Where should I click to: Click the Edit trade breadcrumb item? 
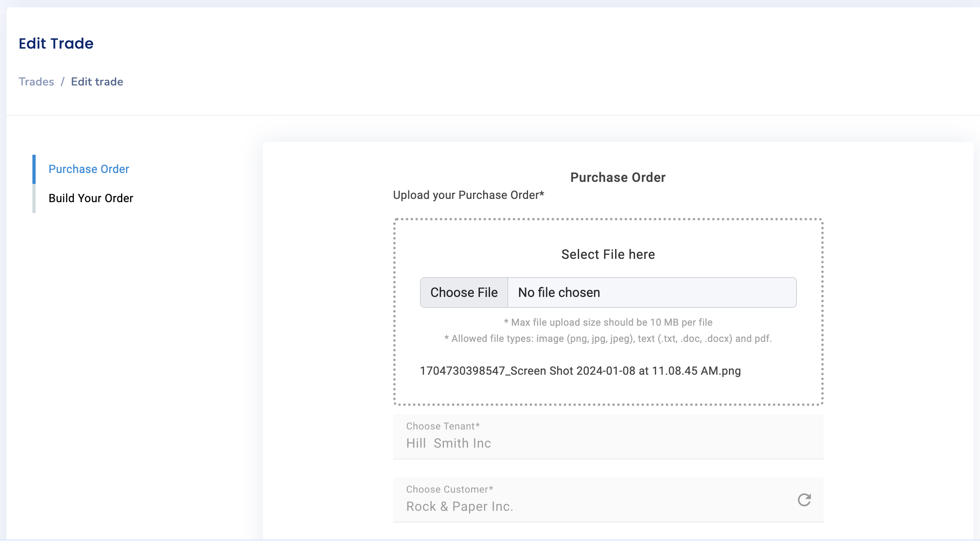tap(97, 82)
